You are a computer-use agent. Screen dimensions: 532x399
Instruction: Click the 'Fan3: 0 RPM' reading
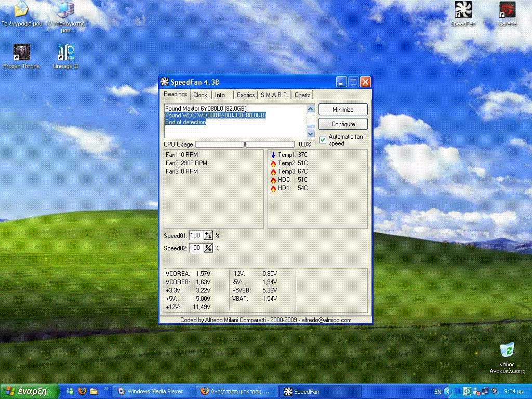[182, 171]
